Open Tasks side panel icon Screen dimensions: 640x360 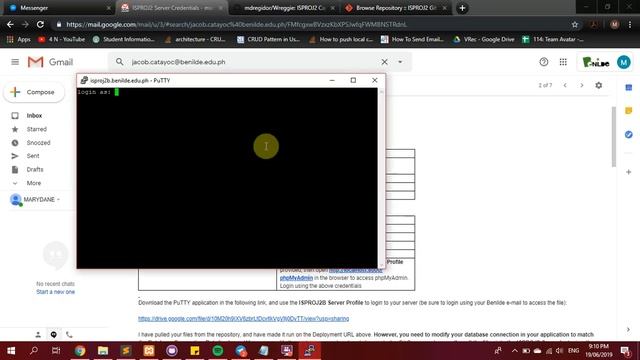coord(629,134)
